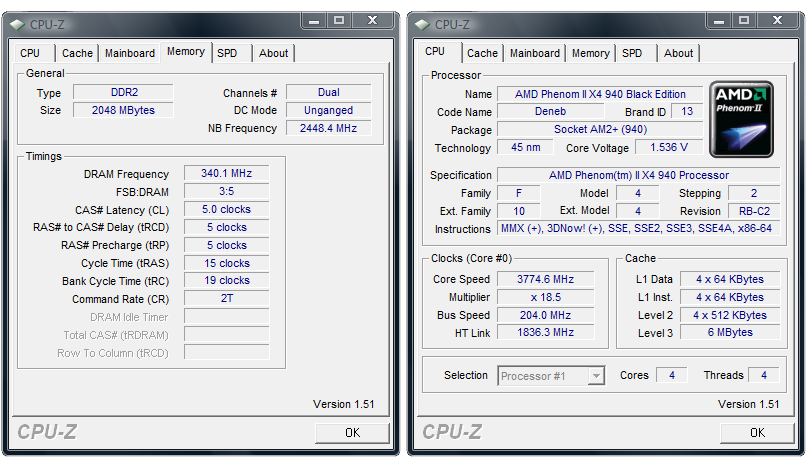Click the Threads count value
Image resolution: width=807 pixels, height=474 pixels.
point(764,375)
